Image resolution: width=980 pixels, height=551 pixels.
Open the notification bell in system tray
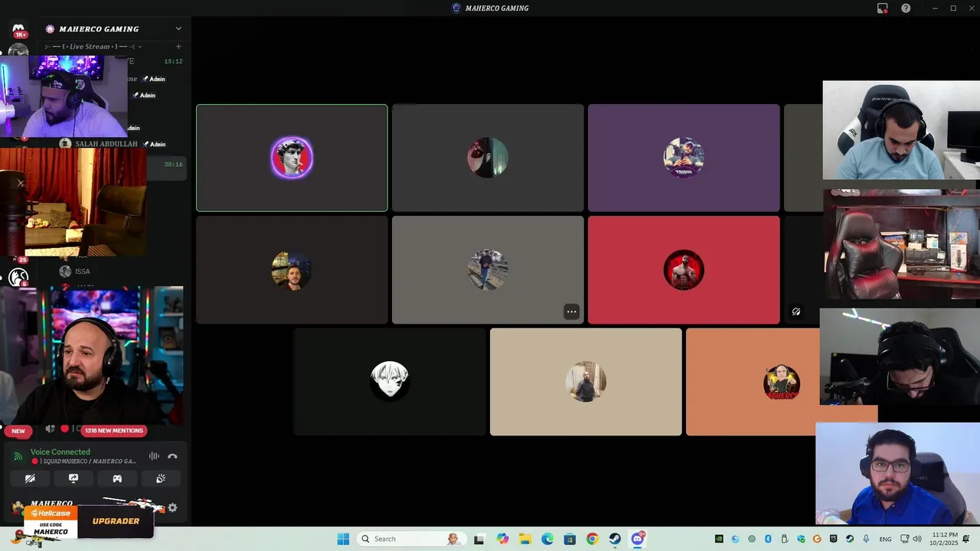[x=966, y=539]
